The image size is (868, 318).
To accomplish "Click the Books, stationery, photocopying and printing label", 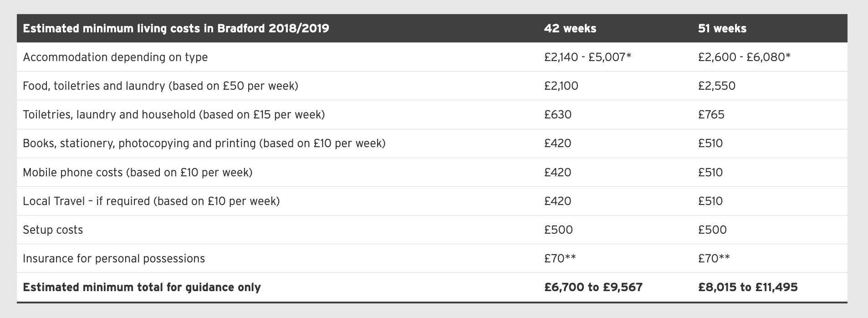I will pyautogui.click(x=204, y=144).
